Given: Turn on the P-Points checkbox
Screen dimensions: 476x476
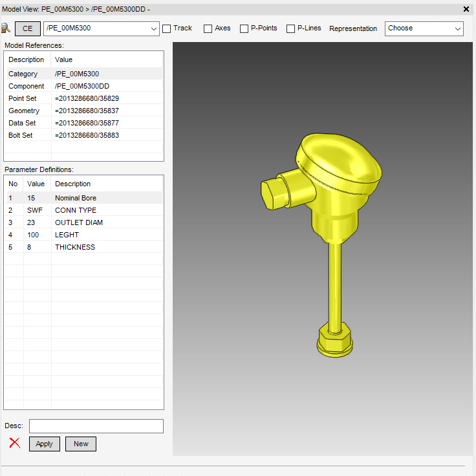Looking at the screenshot, I should tap(244, 28).
